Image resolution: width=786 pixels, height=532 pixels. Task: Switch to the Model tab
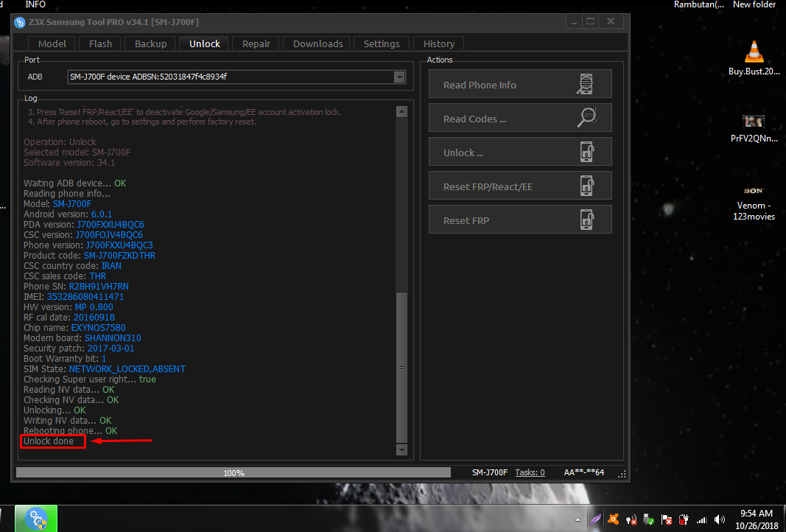pos(52,43)
